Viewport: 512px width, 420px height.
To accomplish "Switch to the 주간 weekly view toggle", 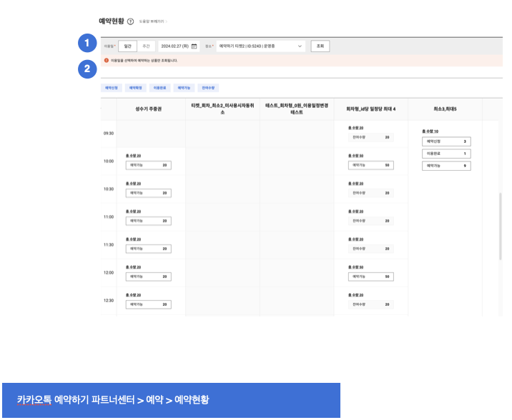I will tap(146, 46).
